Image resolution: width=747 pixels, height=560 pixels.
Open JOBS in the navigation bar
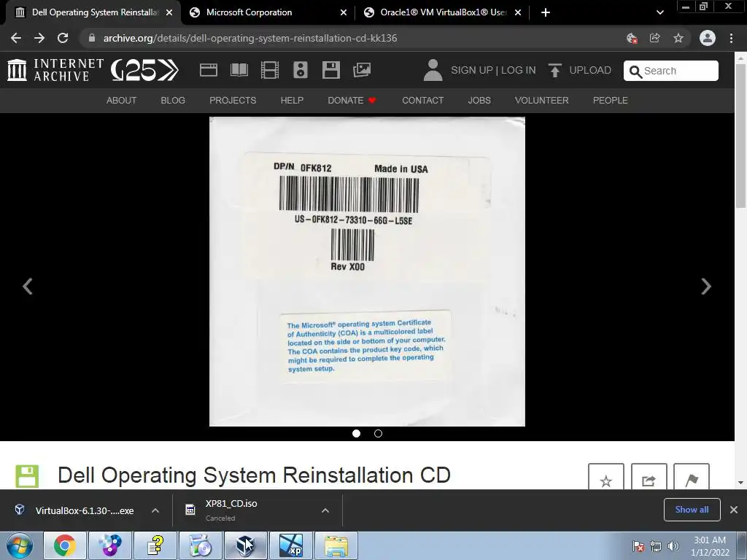click(x=479, y=101)
